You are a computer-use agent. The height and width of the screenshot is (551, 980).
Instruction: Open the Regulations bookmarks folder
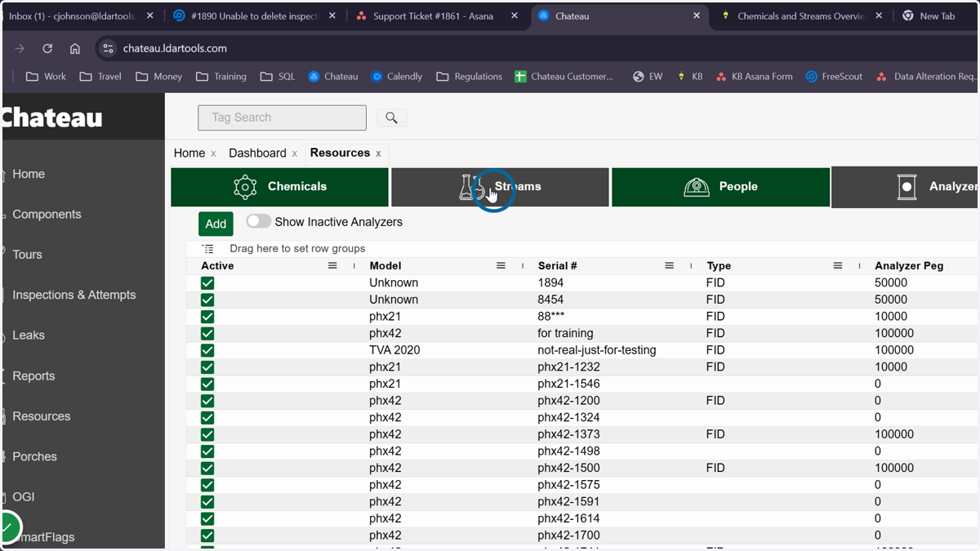(470, 76)
